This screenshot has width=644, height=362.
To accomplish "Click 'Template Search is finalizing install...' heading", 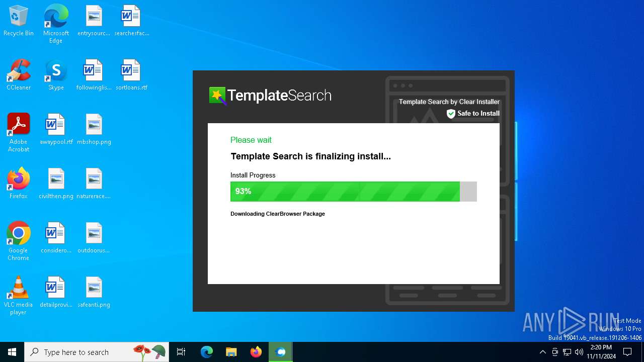I will 310,156.
